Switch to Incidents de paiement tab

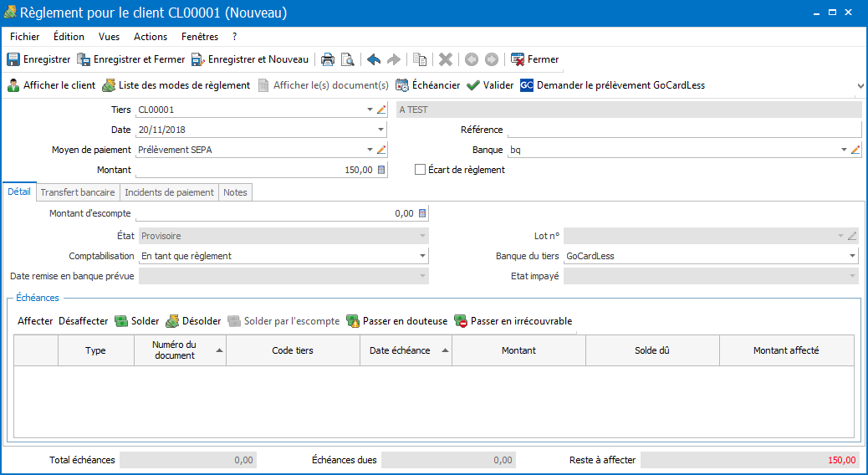(x=169, y=192)
